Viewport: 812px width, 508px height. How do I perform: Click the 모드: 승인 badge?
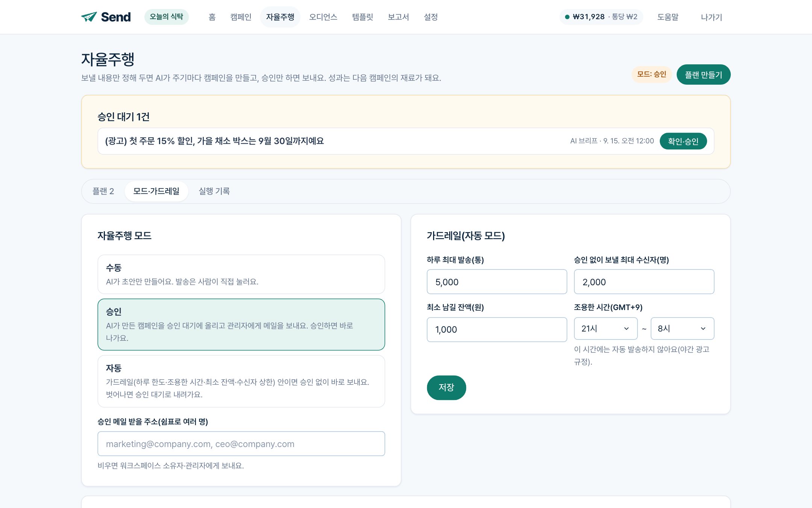651,75
